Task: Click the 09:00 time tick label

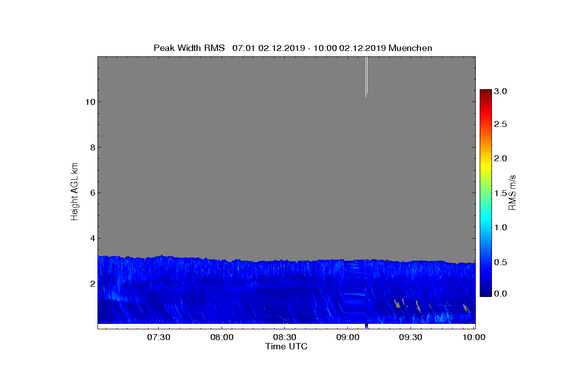Action: (x=348, y=337)
